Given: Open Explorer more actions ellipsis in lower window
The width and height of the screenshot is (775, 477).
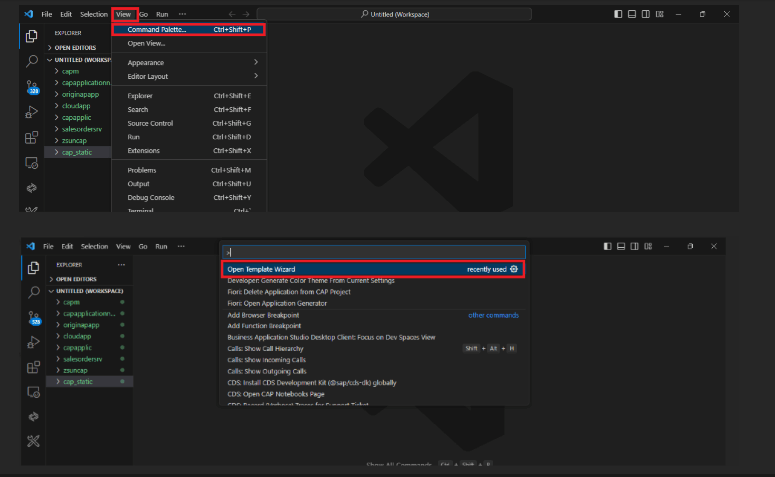Looking at the screenshot, I should 121,265.
